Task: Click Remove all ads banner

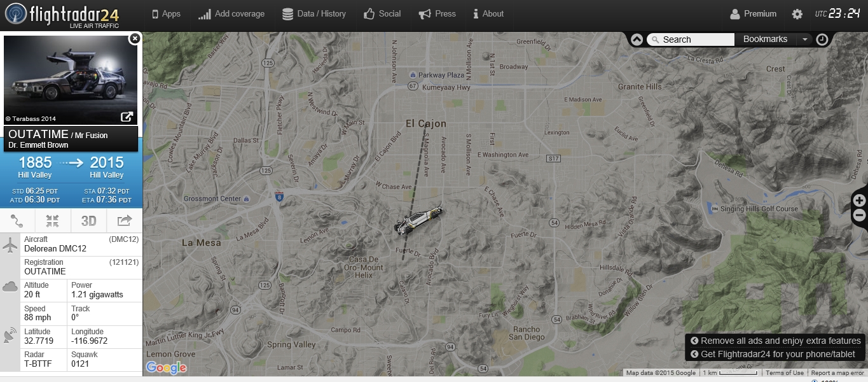Action: click(775, 341)
